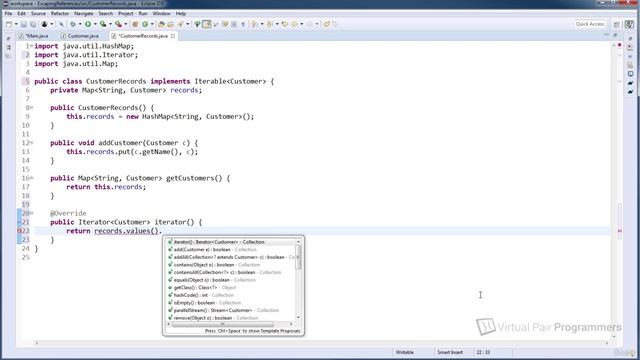The width and height of the screenshot is (640, 360).
Task: Click the Smart Insert status bar entry
Action: (x=450, y=352)
